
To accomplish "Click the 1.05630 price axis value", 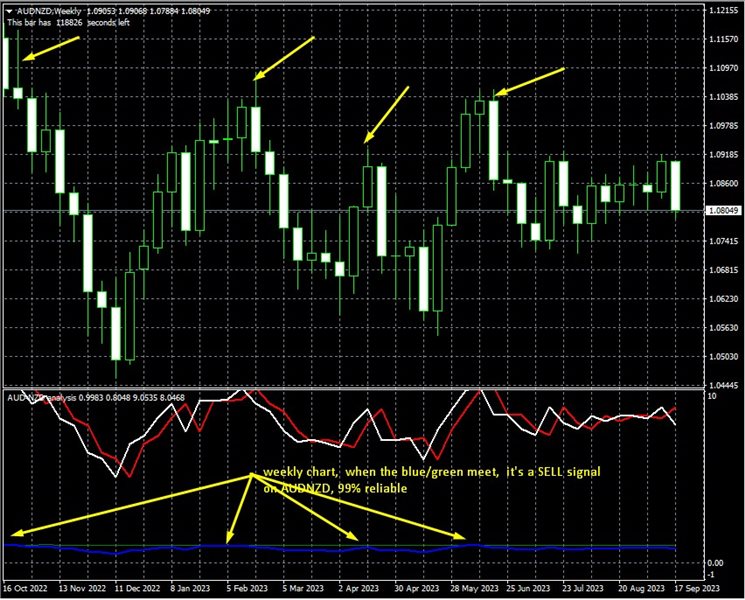I will 723,327.
